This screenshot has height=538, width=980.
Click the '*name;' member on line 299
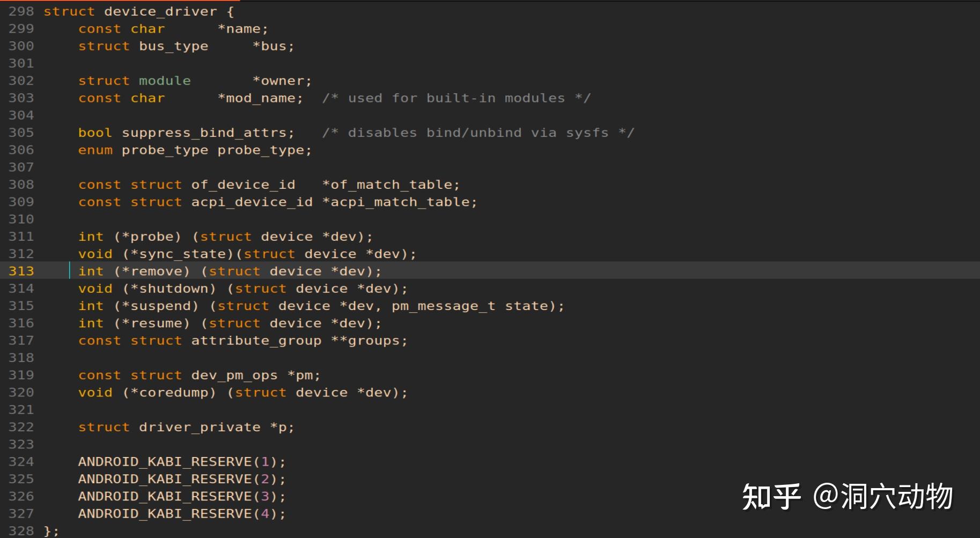pos(242,29)
